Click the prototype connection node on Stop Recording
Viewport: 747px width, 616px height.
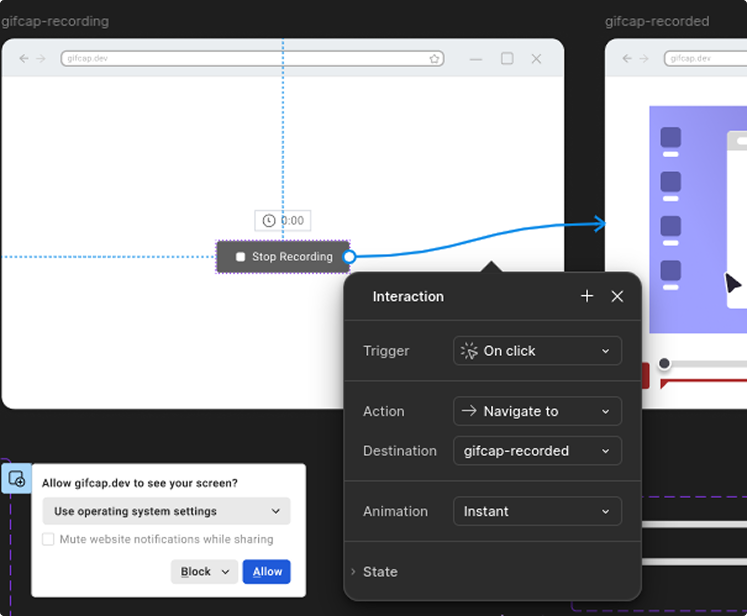[x=349, y=257]
